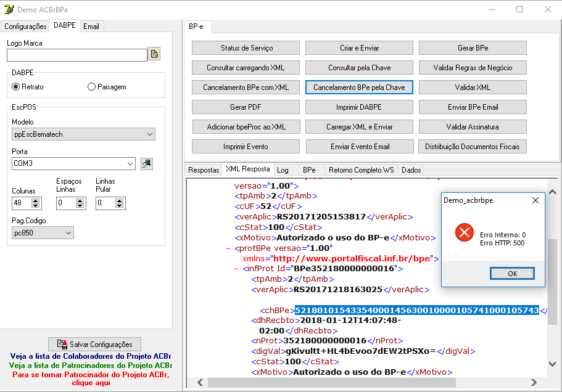Click Validar Regras de Negócio button
This screenshot has height=392, width=562.
473,68
